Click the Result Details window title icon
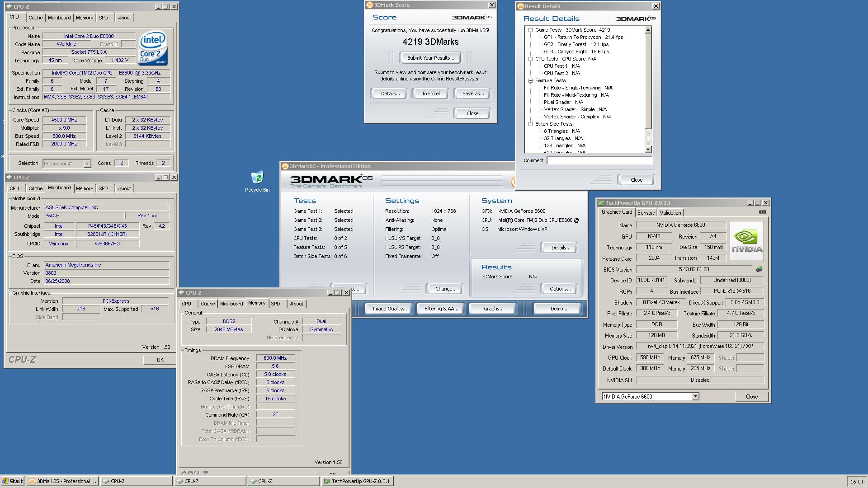Screen dimensions: 868x488 click(520, 6)
